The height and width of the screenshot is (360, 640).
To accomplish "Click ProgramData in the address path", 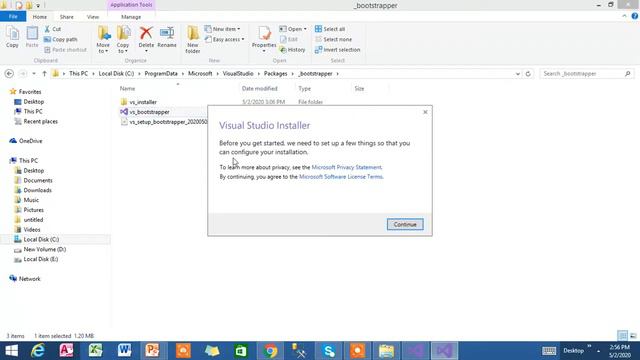I will (x=161, y=73).
